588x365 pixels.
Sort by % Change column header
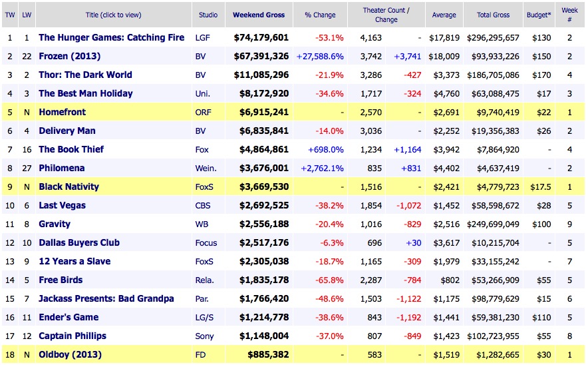(x=321, y=15)
